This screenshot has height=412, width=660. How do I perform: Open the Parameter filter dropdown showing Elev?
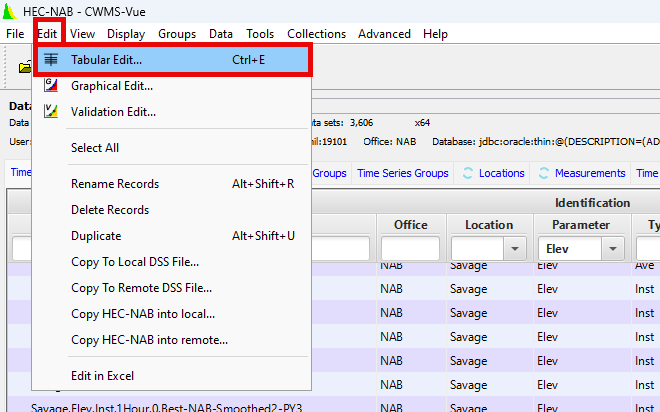click(x=613, y=248)
